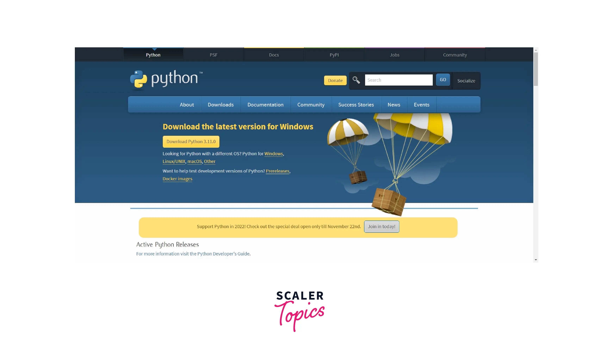Expand the Documentation dropdown menu
Image resolution: width=599 pixels, height=364 pixels.
click(265, 104)
